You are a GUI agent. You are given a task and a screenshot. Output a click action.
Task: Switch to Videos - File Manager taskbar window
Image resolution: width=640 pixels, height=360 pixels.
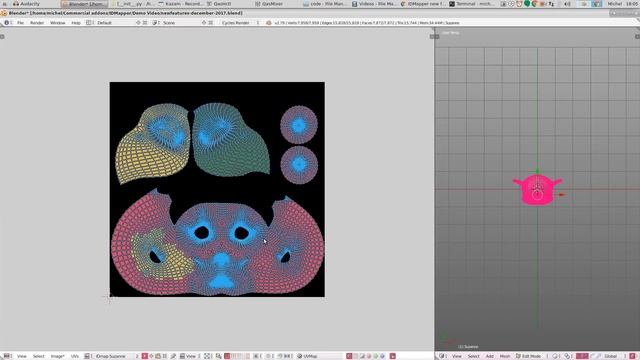pos(374,4)
